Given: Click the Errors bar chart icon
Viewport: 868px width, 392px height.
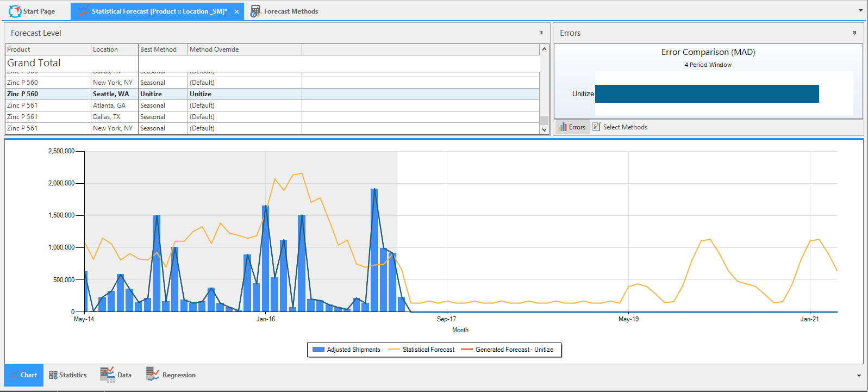Looking at the screenshot, I should point(563,127).
